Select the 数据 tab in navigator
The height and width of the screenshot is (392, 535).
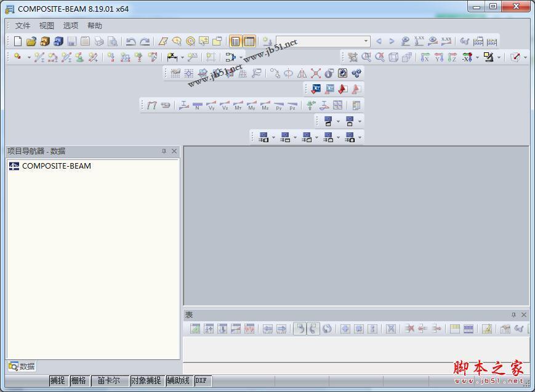[22, 366]
